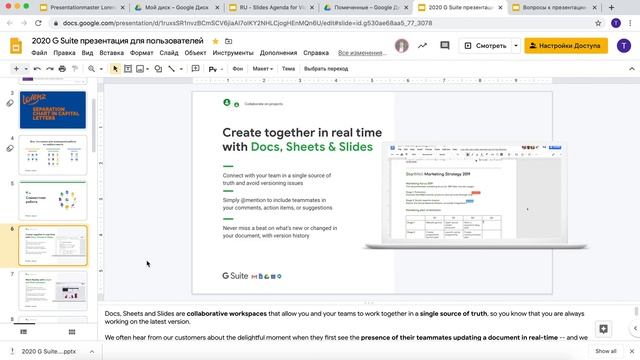This screenshot has height=360, width=640.
Task: Choose the select cursor tool
Action: click(x=115, y=69)
